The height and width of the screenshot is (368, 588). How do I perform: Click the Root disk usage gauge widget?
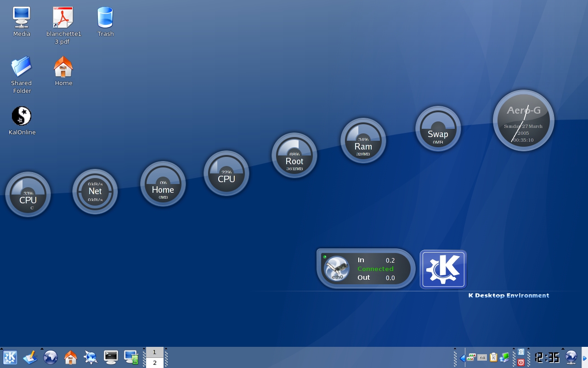point(294,155)
